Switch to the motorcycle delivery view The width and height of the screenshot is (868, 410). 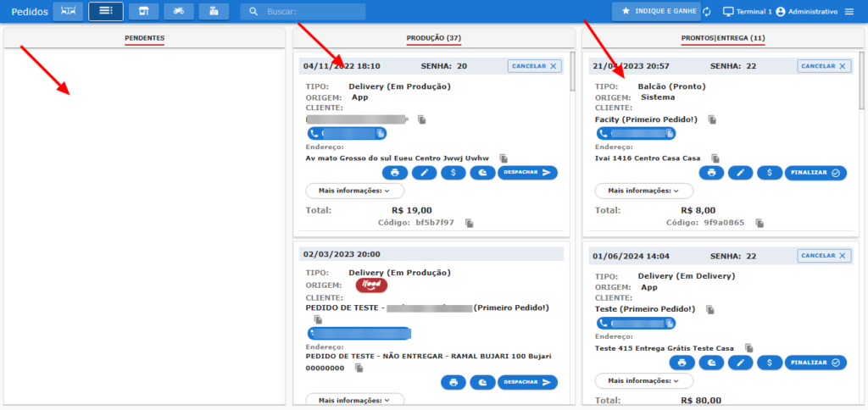click(x=178, y=11)
